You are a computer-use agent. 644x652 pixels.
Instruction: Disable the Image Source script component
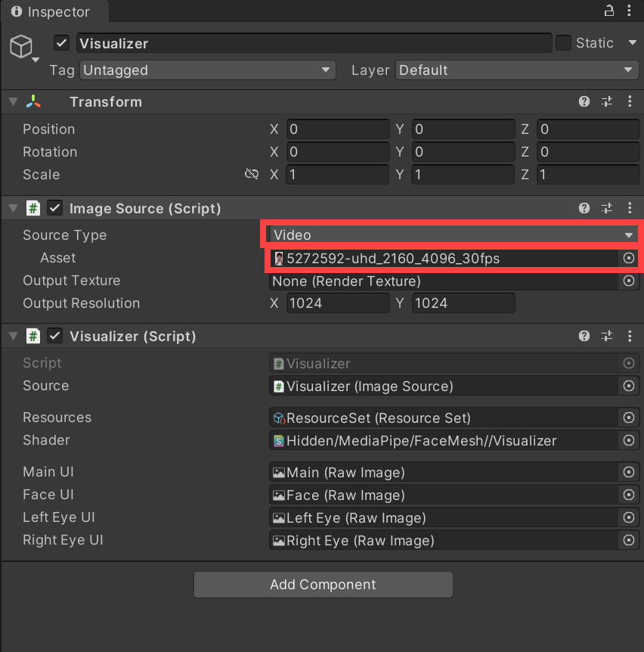pos(55,208)
